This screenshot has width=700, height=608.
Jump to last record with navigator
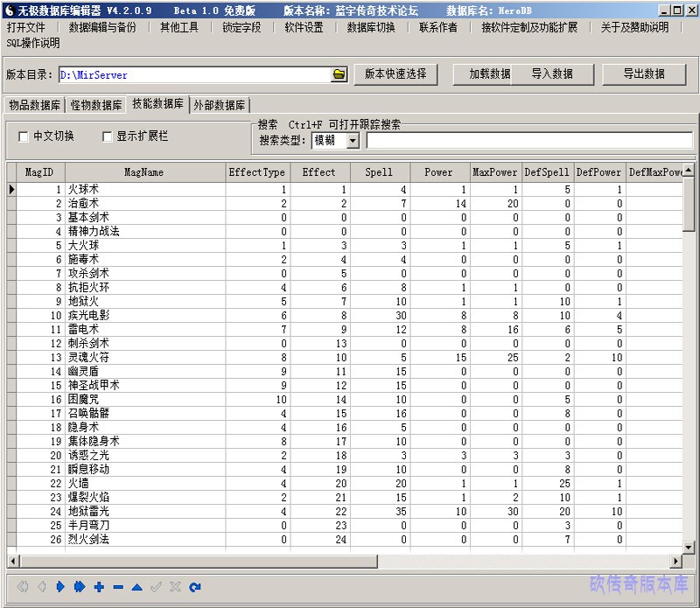point(80,587)
